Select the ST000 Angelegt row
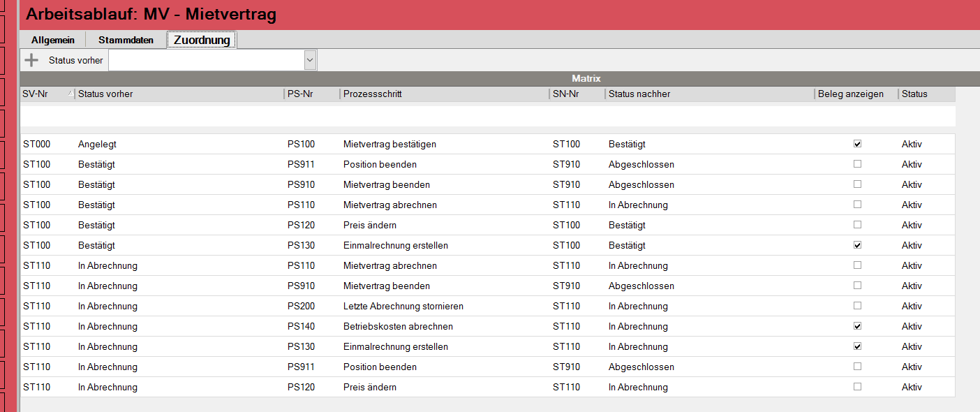 click(x=97, y=145)
